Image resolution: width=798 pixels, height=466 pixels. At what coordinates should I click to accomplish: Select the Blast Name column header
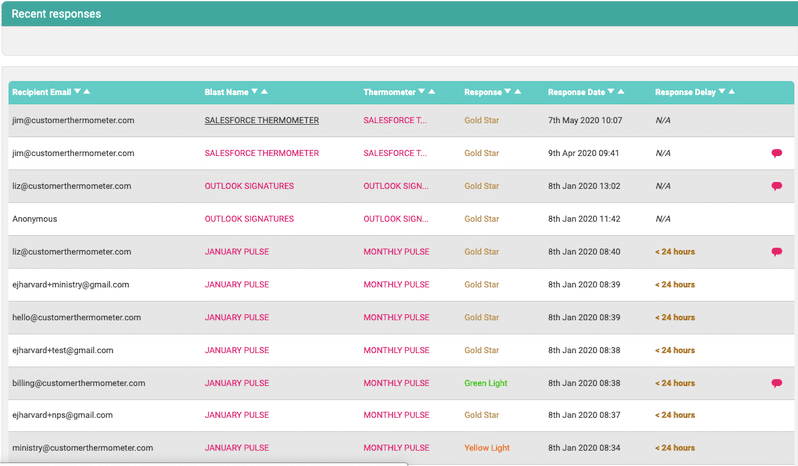(x=226, y=92)
